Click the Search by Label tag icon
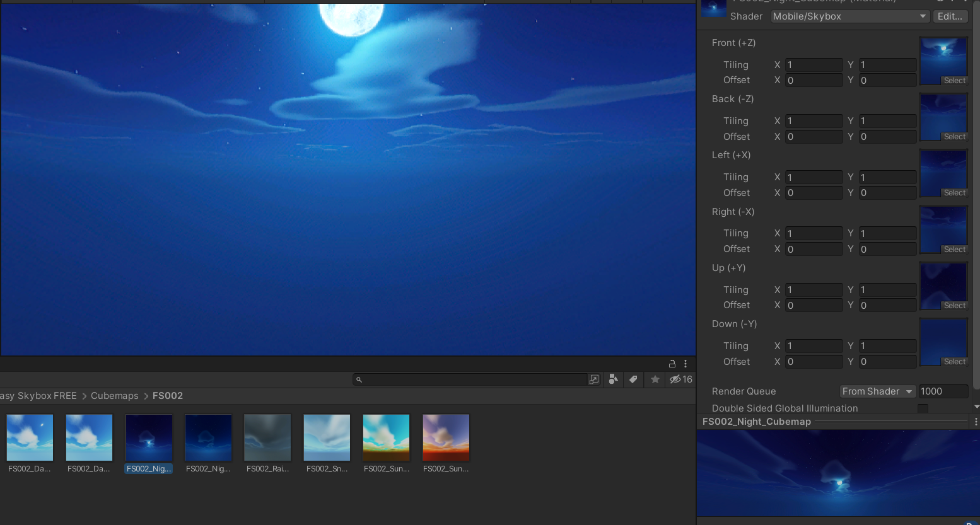The width and height of the screenshot is (980, 525). tap(633, 379)
